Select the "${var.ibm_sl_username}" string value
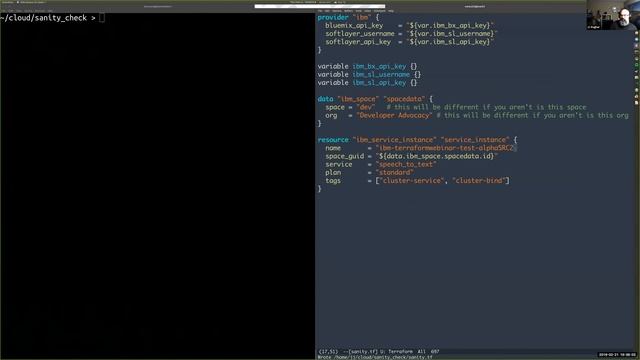Viewport: 640px width, 360px height. [x=452, y=34]
